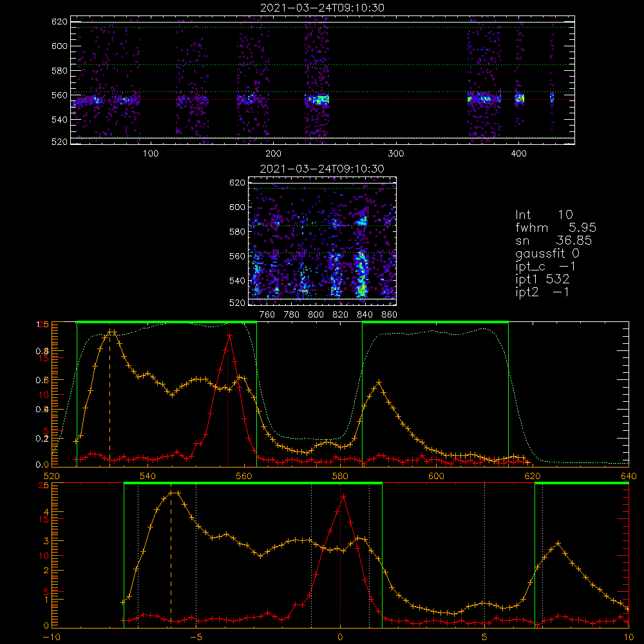Click x-axis label 640 of the upper profile plot
644x644 pixels.
[629, 476]
